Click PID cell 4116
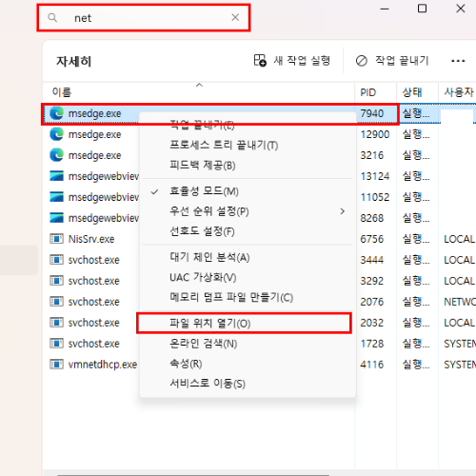 pyautogui.click(x=372, y=365)
